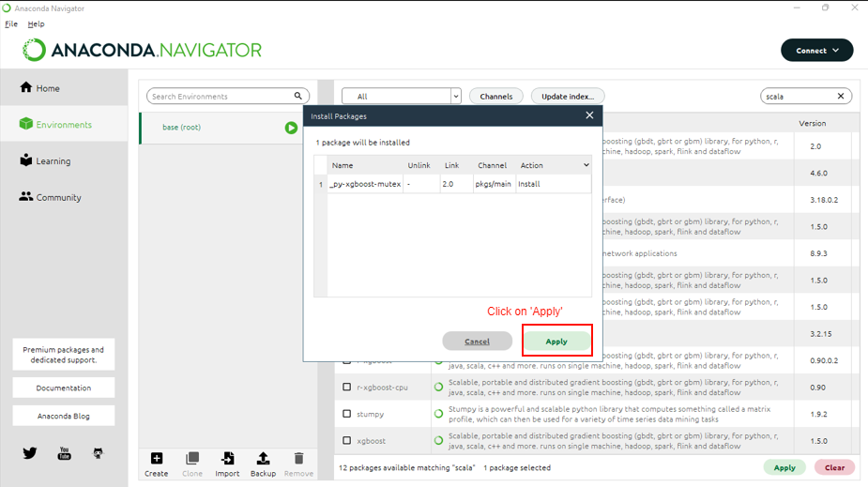Open the Community section
This screenshot has height=487, width=868.
click(51, 197)
